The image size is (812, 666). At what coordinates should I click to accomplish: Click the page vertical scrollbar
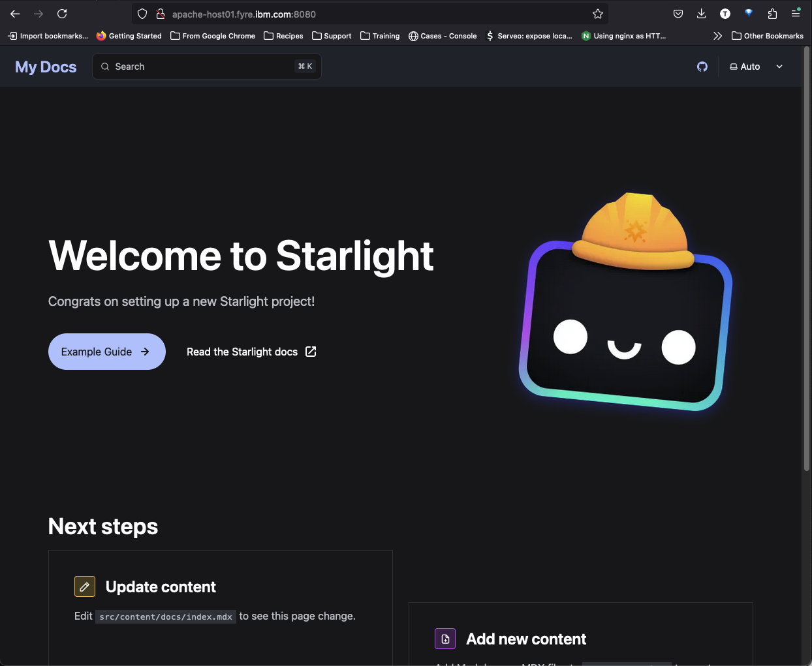[806, 261]
